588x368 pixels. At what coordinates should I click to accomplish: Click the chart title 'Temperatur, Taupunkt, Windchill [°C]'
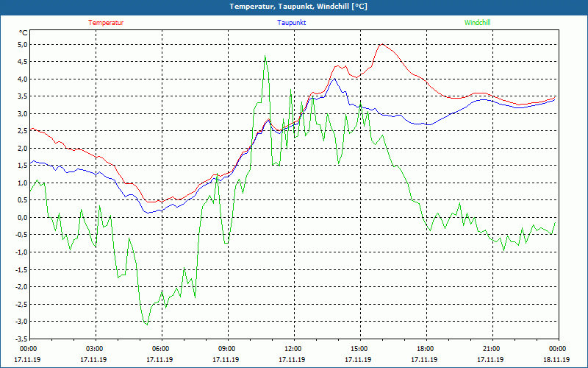tap(298, 7)
